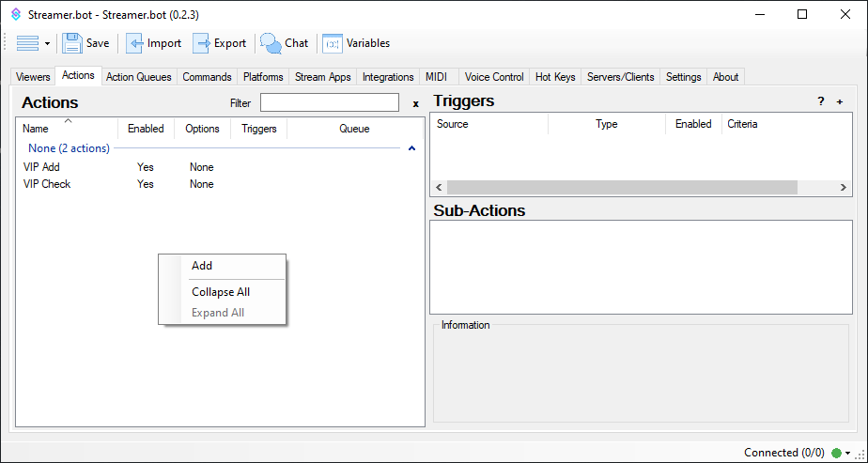Viewport: 868px width, 463px height.
Task: Choose Add from the context menu
Action: click(x=222, y=266)
